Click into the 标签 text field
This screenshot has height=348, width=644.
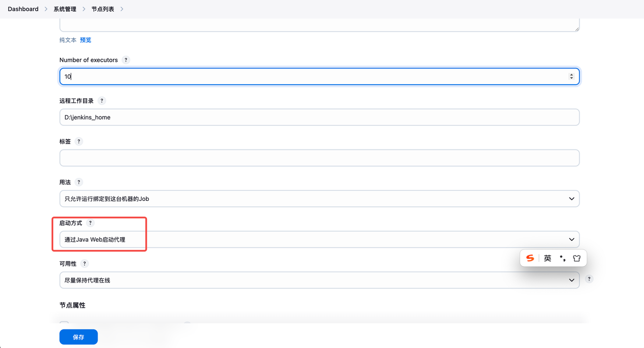(319, 158)
